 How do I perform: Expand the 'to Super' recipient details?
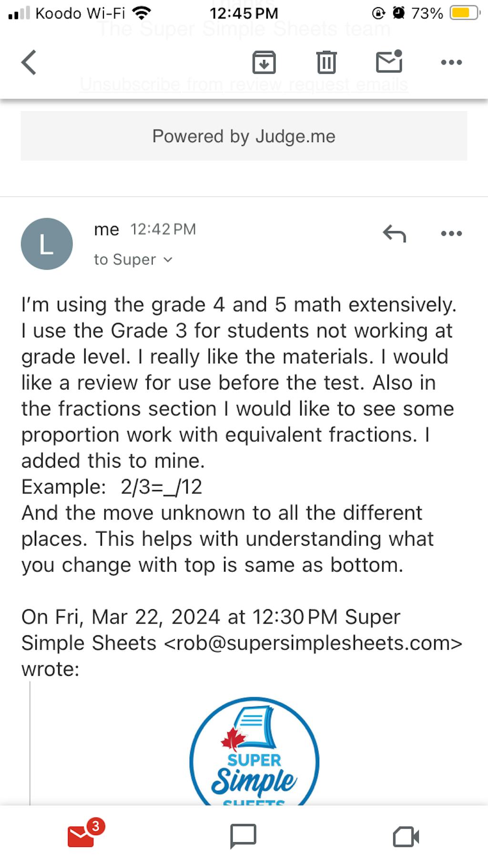point(133,259)
